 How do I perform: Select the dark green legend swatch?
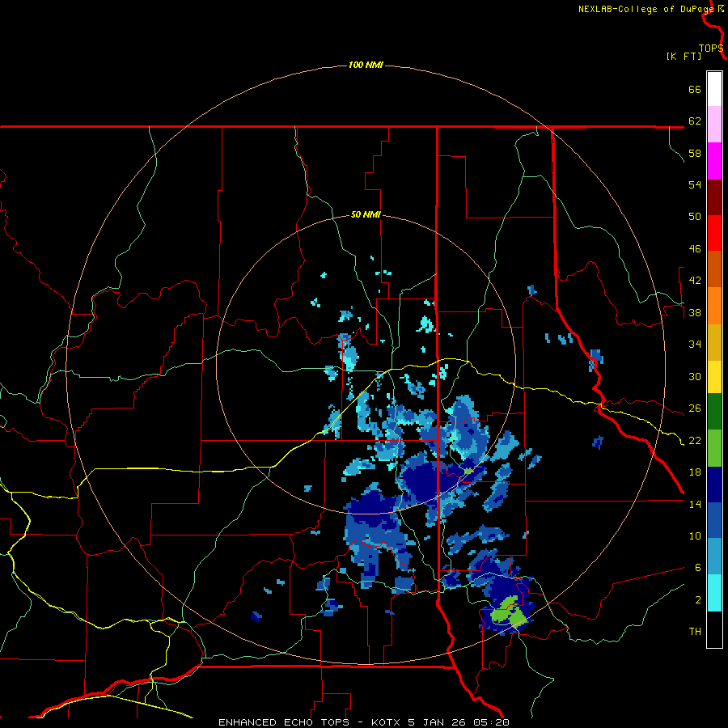pos(714,412)
